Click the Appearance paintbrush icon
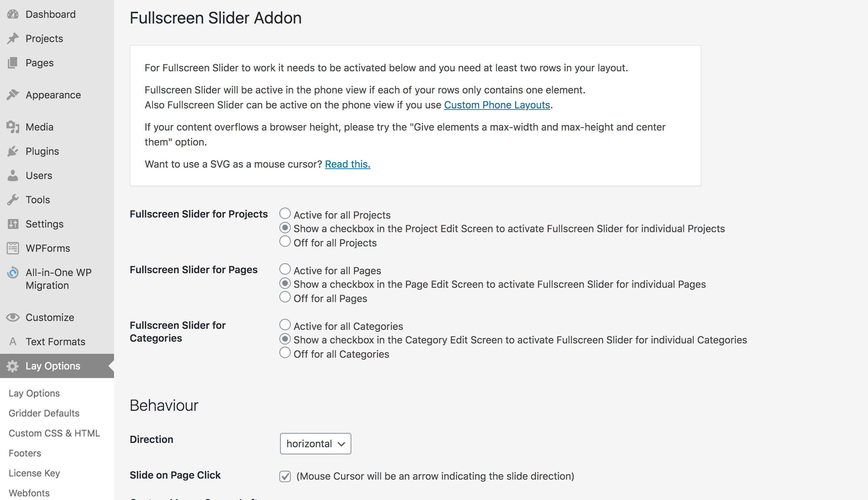The image size is (868, 500). (13, 95)
